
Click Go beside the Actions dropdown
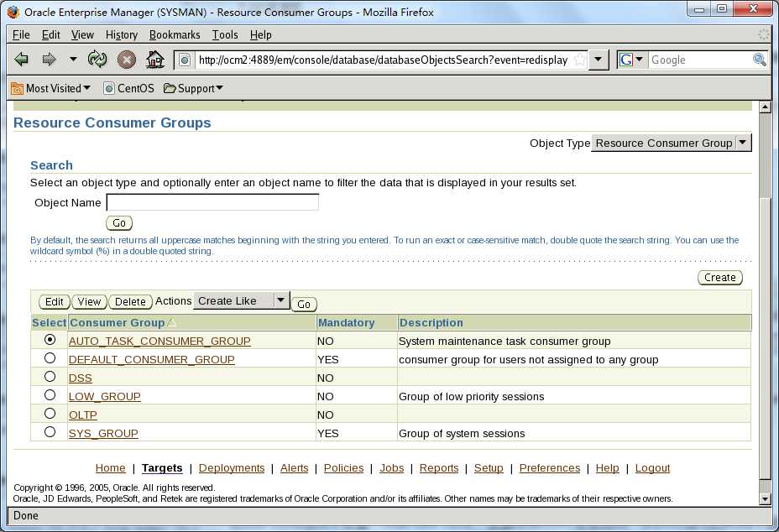coord(304,304)
